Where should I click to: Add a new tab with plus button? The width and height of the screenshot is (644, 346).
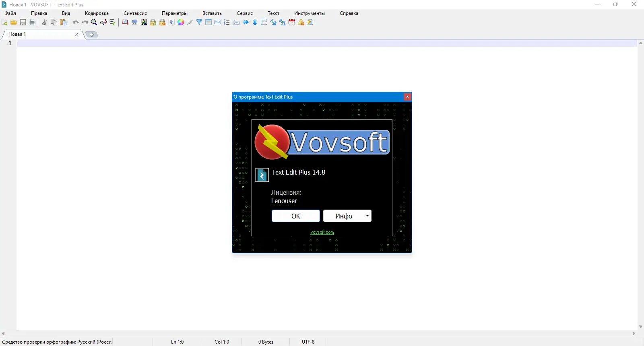pyautogui.click(x=92, y=35)
